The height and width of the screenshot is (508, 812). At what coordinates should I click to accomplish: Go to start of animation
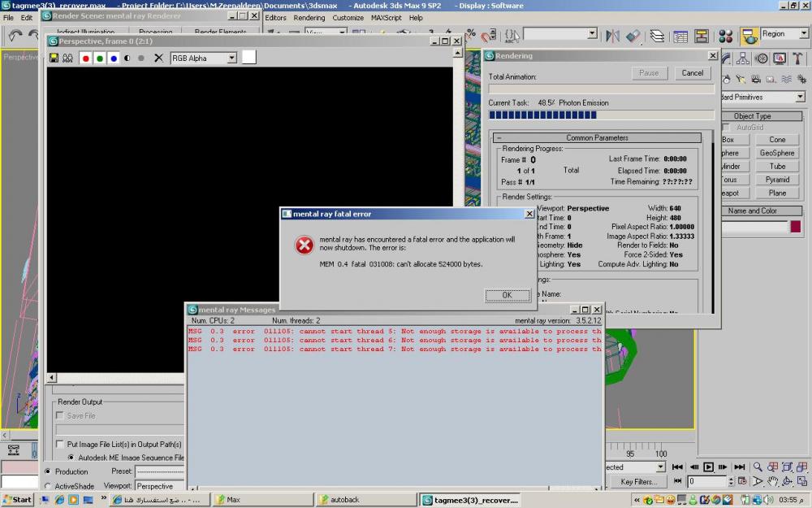pyautogui.click(x=677, y=467)
